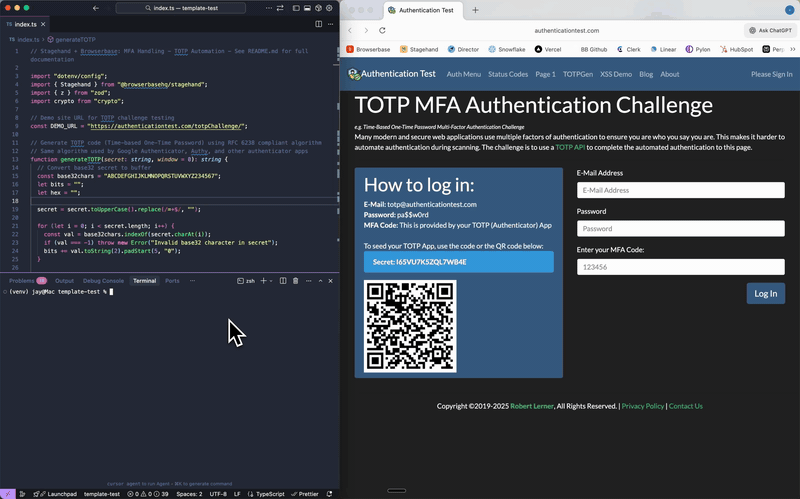The height and width of the screenshot is (499, 800).
Task: Click the split terminal icon
Action: (283, 281)
